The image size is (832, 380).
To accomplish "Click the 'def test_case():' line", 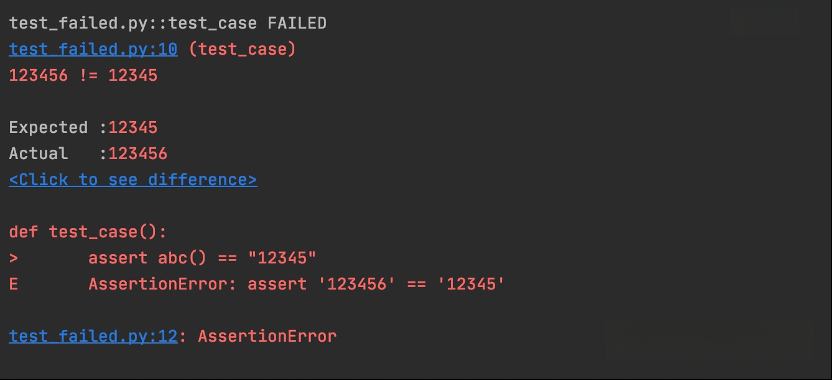I will coord(88,232).
